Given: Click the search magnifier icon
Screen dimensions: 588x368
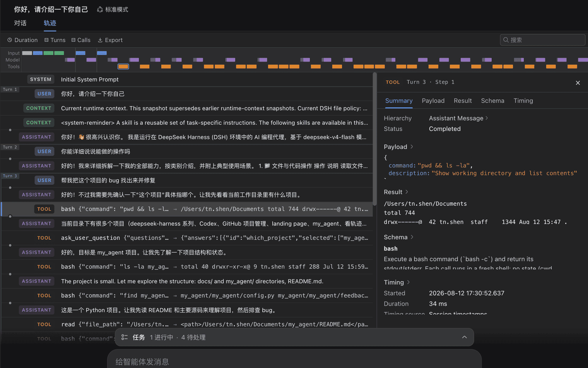Looking at the screenshot, I should (506, 40).
